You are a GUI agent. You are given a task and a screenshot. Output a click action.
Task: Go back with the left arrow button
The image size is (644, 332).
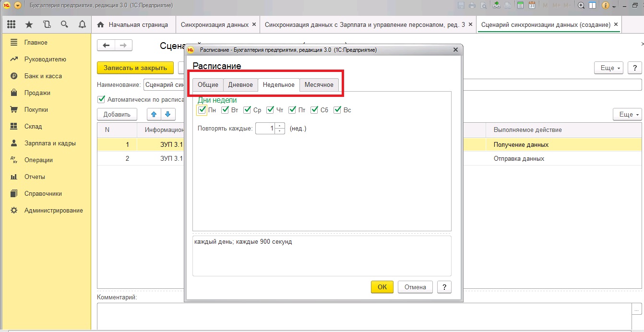[106, 45]
